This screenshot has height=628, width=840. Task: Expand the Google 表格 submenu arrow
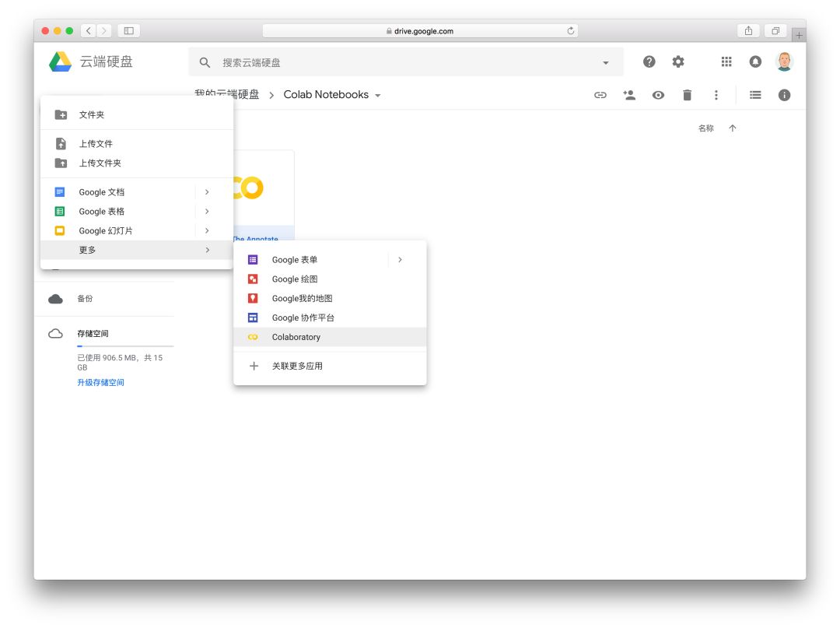207,211
